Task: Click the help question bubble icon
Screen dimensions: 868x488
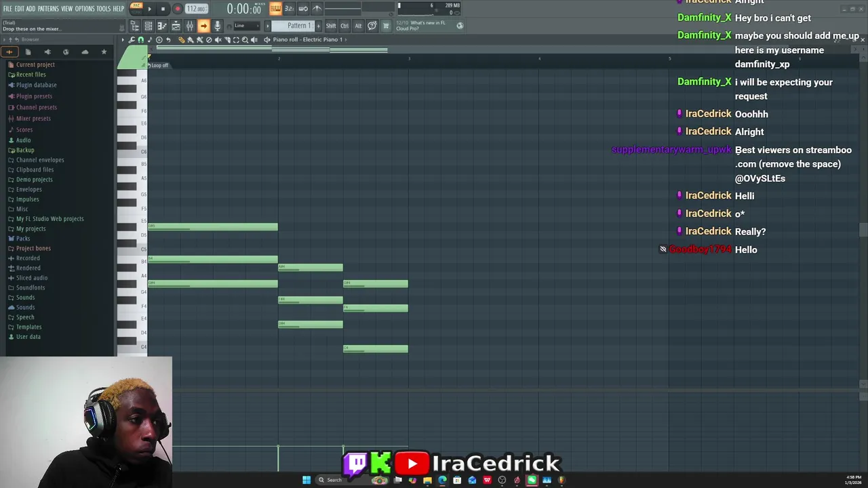Action: [x=372, y=26]
